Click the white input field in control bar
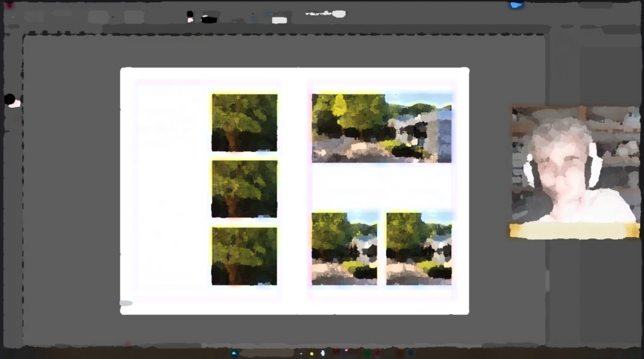 [x=279, y=20]
